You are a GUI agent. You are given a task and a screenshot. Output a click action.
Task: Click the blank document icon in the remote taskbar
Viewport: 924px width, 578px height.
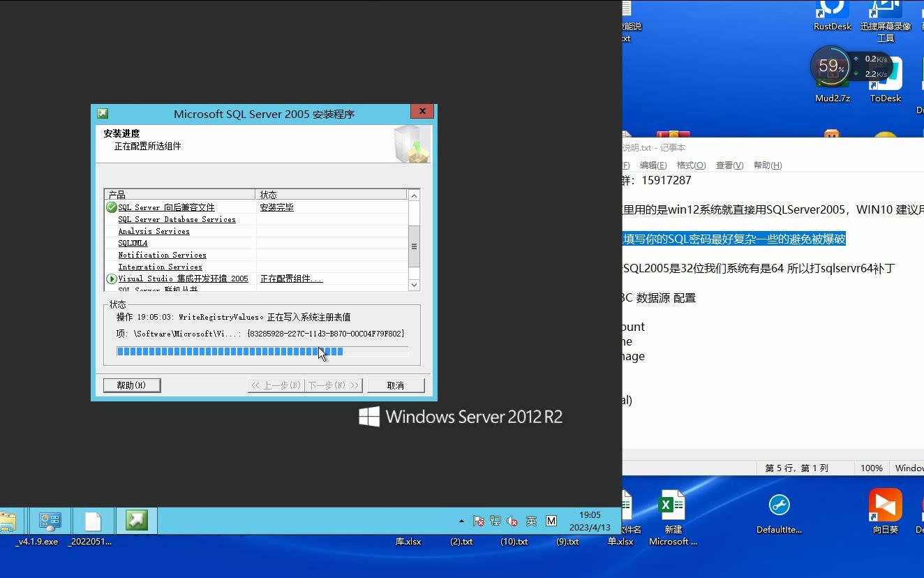pyautogui.click(x=93, y=521)
